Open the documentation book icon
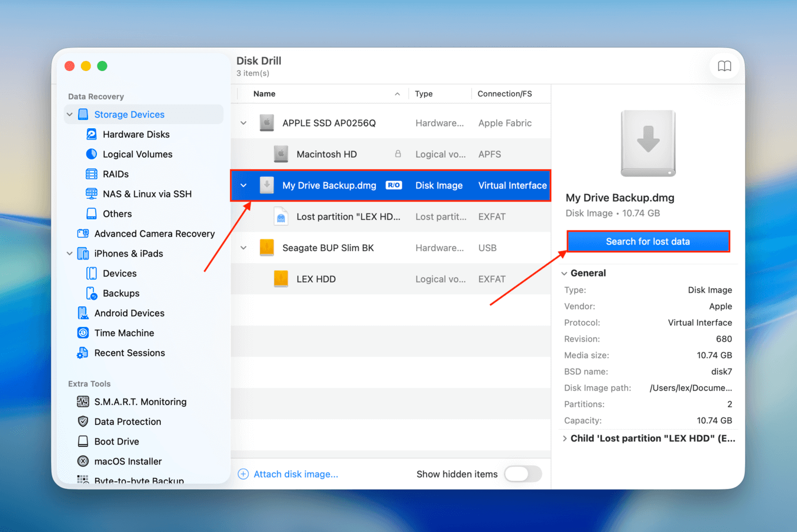 [724, 66]
